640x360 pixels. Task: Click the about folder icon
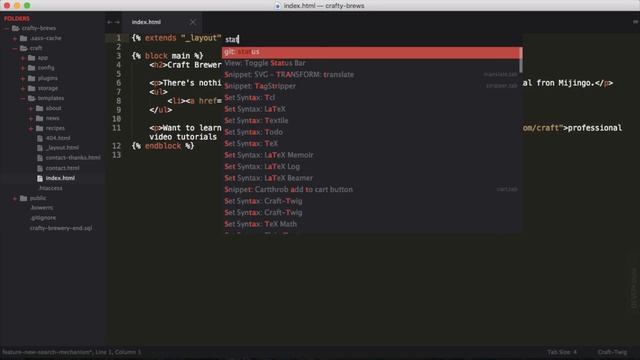coord(40,108)
